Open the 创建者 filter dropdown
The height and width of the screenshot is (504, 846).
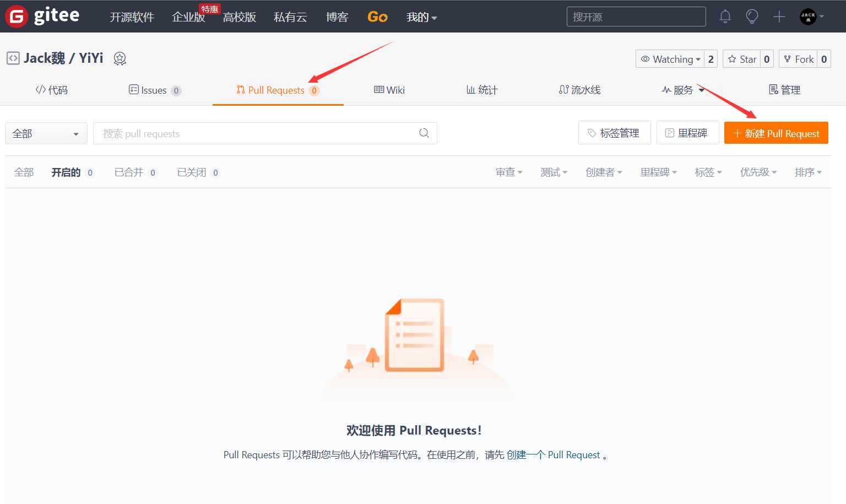[604, 172]
